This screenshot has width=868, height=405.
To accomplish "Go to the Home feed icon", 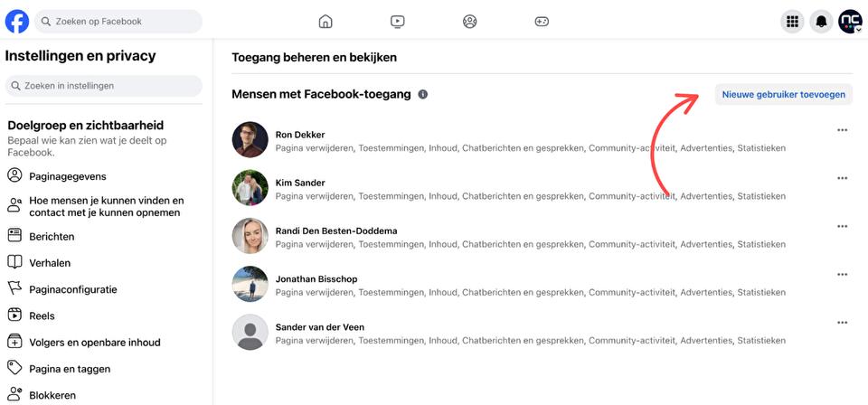I will tap(325, 22).
